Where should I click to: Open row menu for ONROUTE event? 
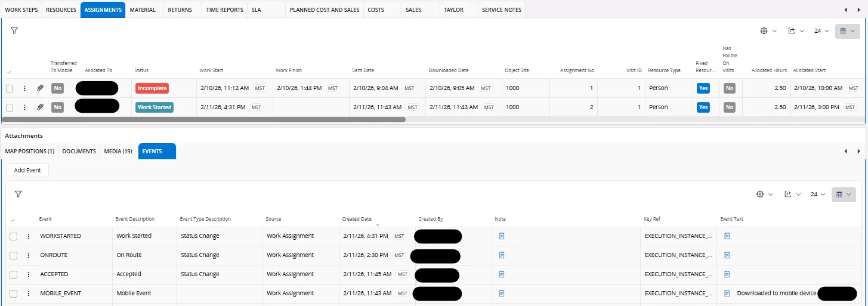[28, 255]
